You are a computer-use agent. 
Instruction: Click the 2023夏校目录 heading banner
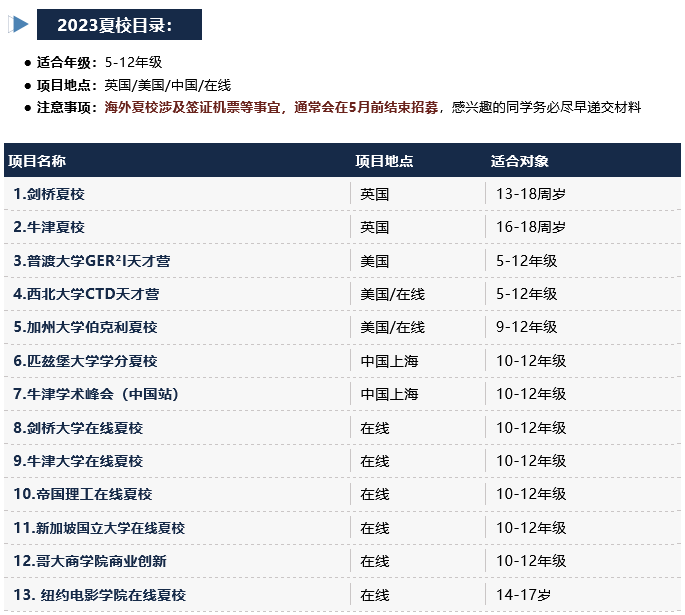coord(119,24)
